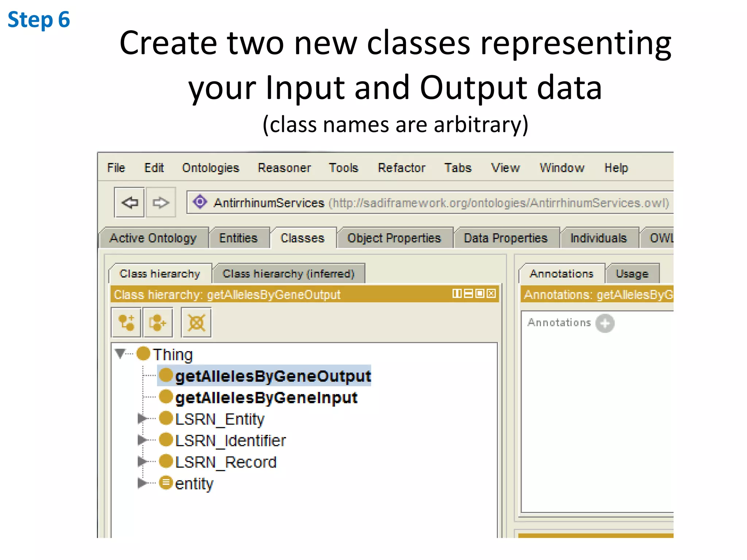Screen dimensions: 747x560
Task: Click LSRN_Record class icon
Action: [x=166, y=461]
